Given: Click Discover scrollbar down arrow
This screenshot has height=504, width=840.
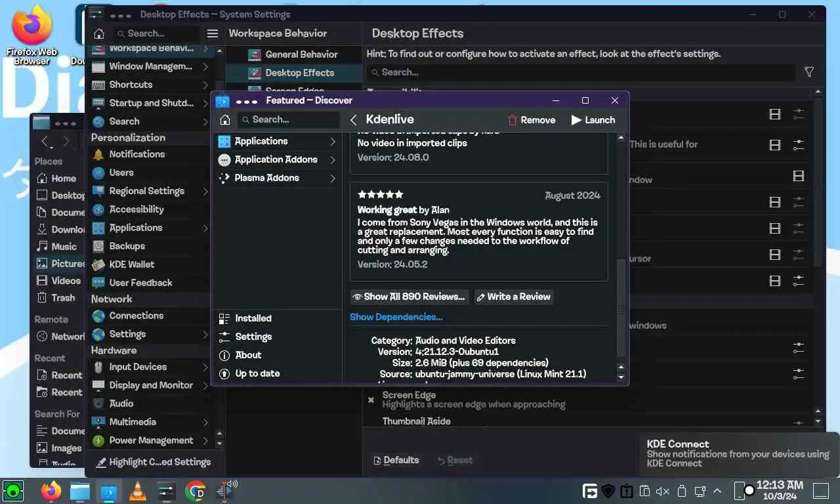Looking at the screenshot, I should coord(621,377).
